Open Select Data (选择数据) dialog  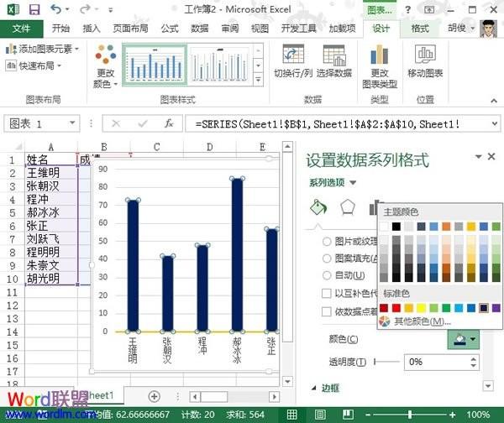[333, 60]
